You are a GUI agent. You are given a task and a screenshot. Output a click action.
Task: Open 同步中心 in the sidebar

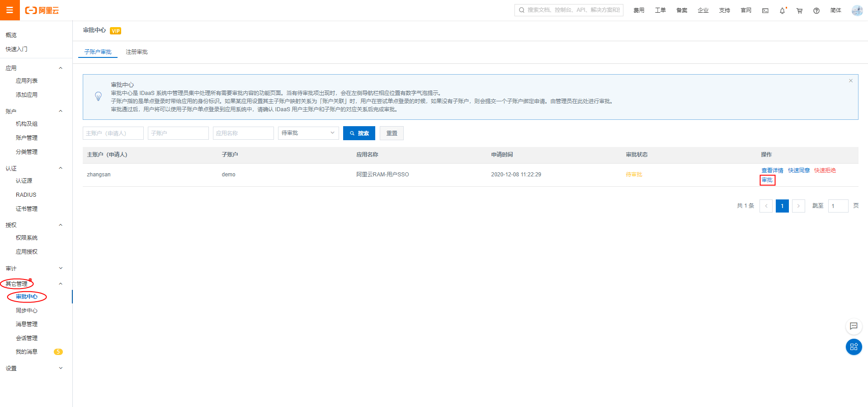pos(27,311)
